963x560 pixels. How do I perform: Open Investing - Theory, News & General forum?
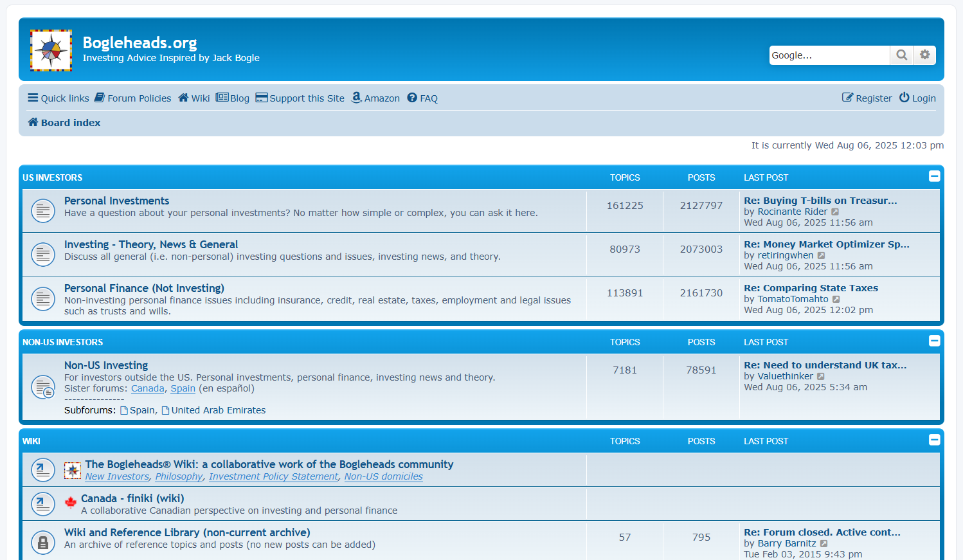(151, 244)
